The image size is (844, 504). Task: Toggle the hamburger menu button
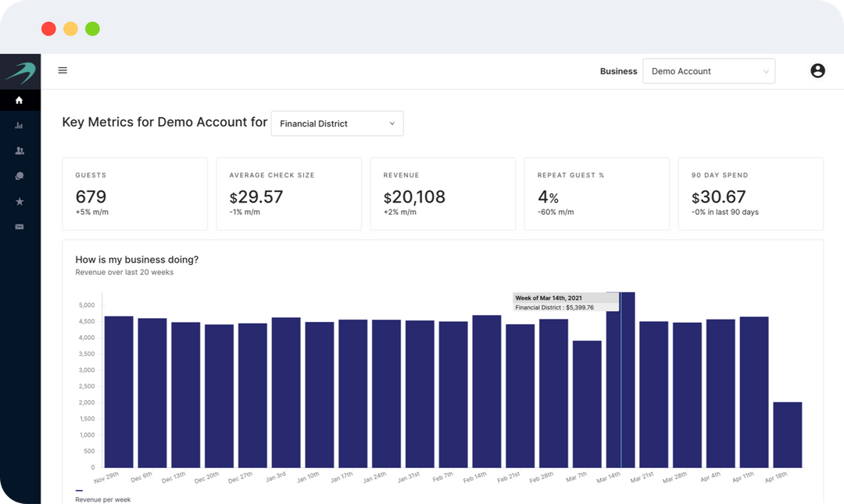click(63, 70)
